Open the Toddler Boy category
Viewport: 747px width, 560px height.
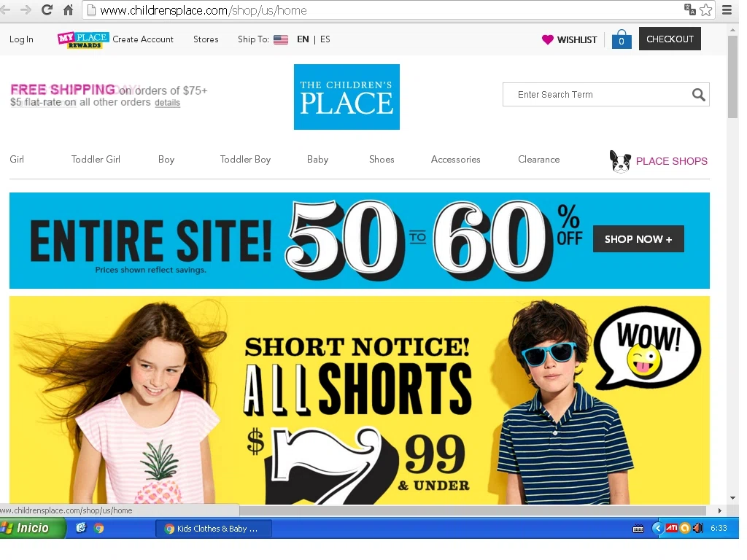(245, 160)
